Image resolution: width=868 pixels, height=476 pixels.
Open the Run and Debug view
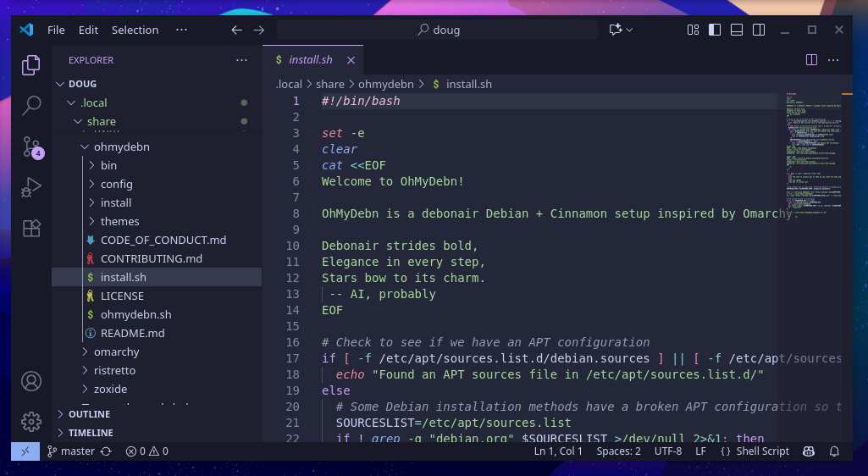click(x=31, y=187)
